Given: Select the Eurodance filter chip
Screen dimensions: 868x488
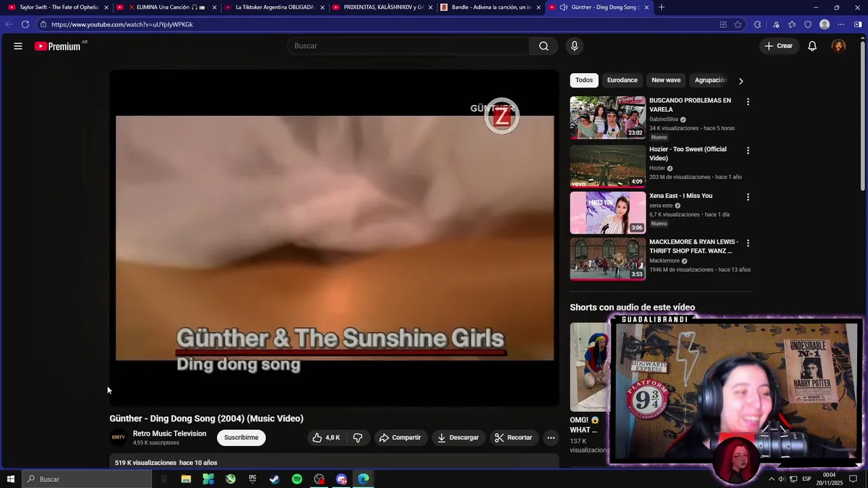Looking at the screenshot, I should coord(622,80).
